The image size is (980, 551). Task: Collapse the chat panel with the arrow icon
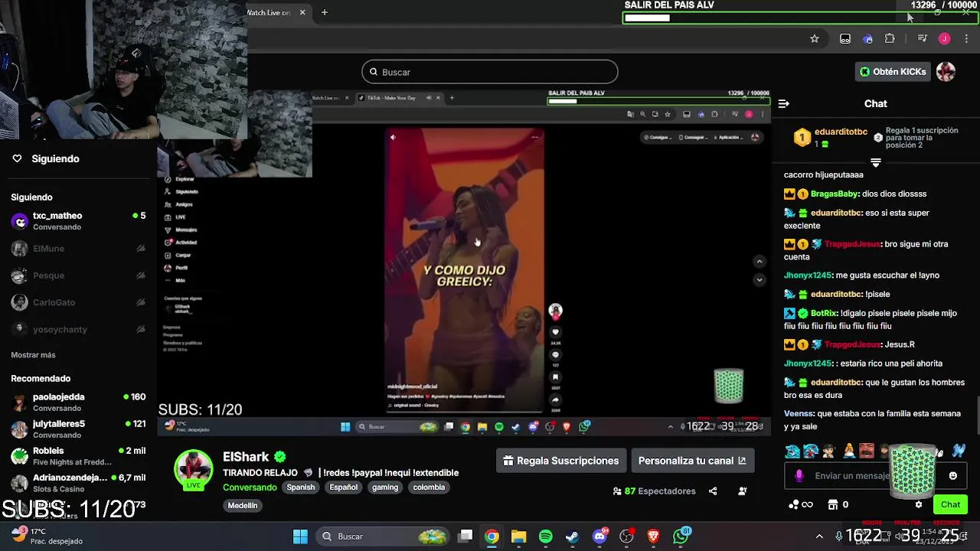(x=783, y=103)
